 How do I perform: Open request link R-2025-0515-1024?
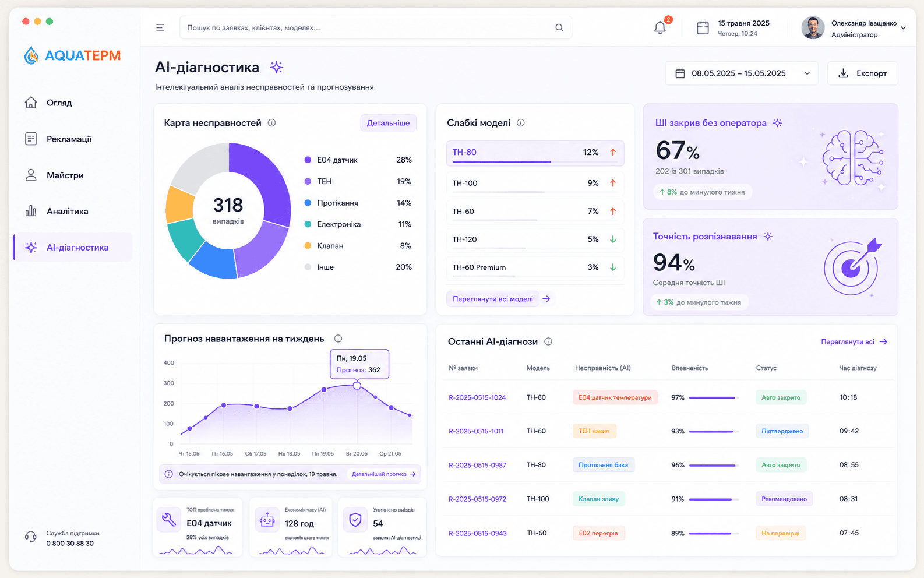click(477, 397)
